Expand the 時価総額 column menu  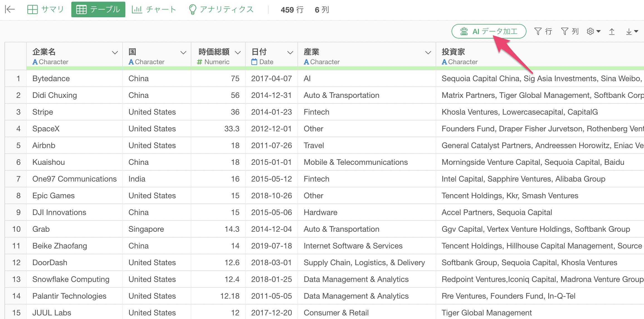(238, 53)
